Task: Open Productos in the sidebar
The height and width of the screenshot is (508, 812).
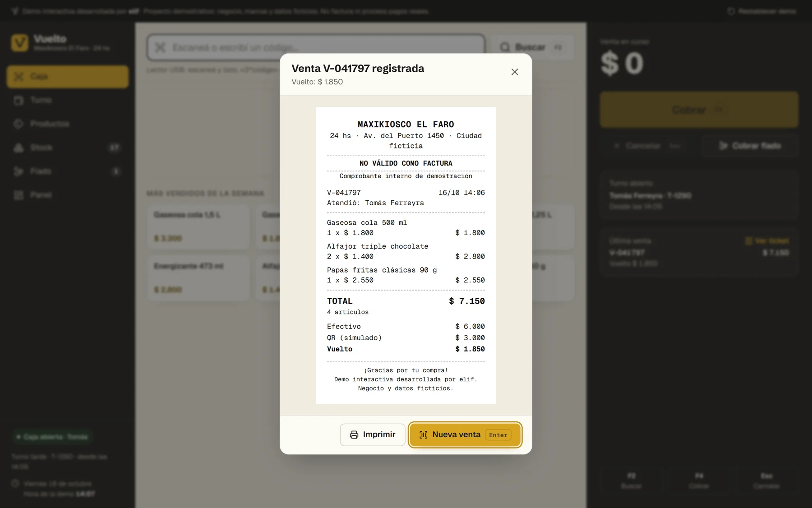Action: pyautogui.click(x=68, y=124)
